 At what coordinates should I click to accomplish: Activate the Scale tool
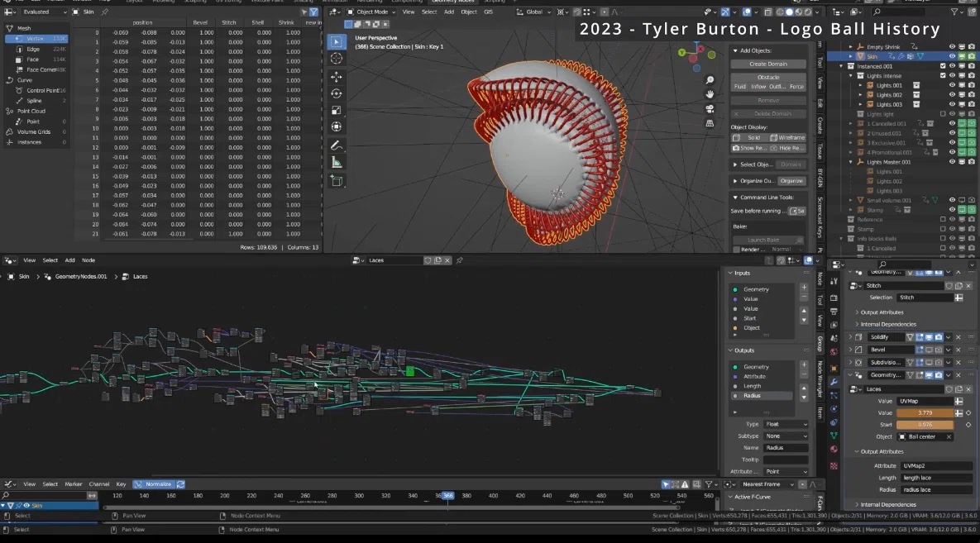pyautogui.click(x=337, y=111)
